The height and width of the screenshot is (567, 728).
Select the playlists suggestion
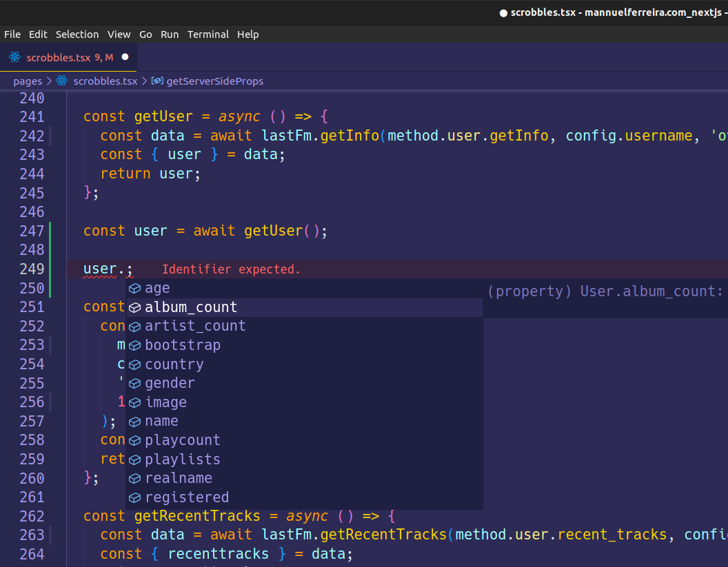click(x=305, y=460)
